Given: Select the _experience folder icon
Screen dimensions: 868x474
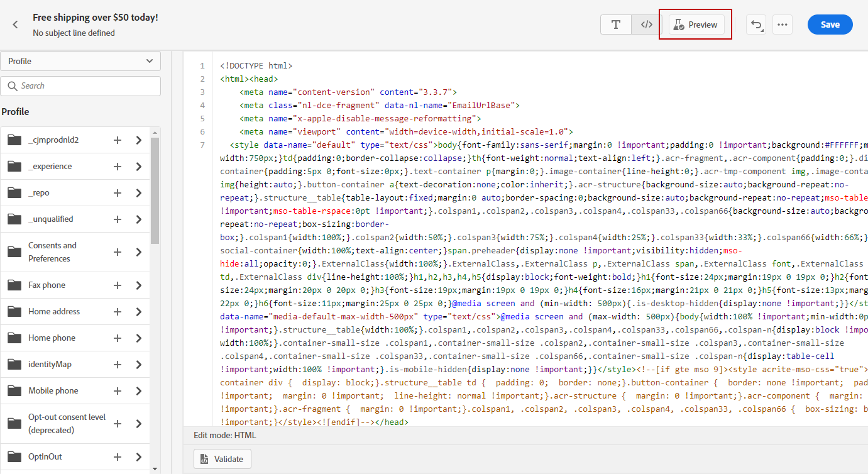Looking at the screenshot, I should point(14,167).
